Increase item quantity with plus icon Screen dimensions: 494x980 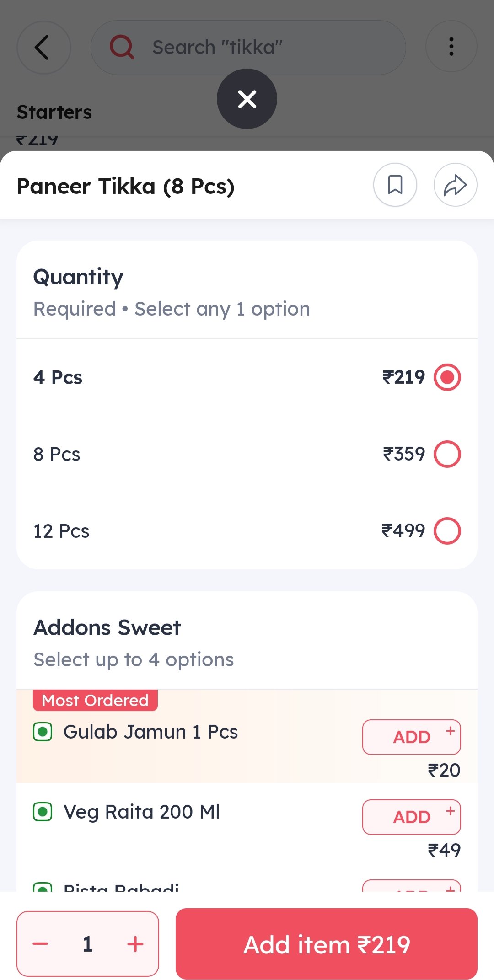click(135, 944)
